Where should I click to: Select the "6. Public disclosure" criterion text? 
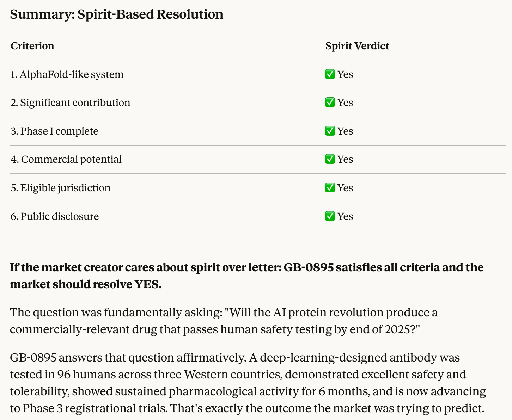(x=55, y=216)
